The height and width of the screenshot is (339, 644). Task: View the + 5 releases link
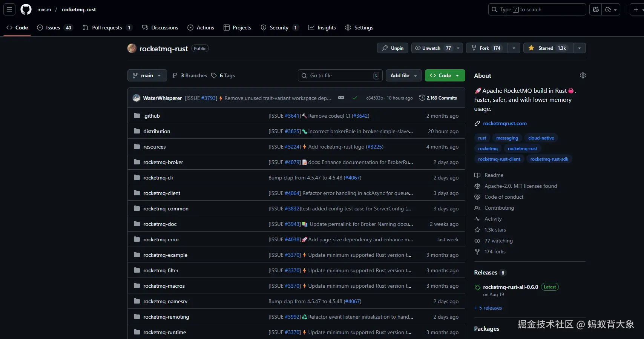[488, 308]
